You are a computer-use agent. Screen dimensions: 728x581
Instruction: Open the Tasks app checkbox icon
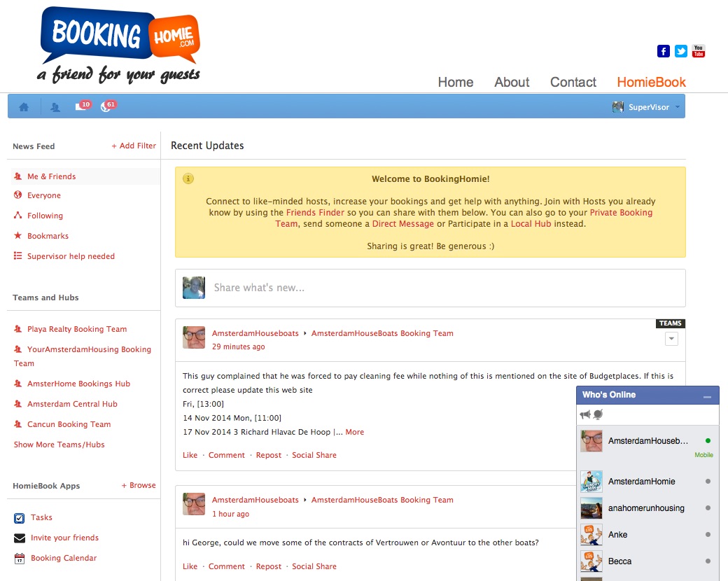[x=20, y=518]
